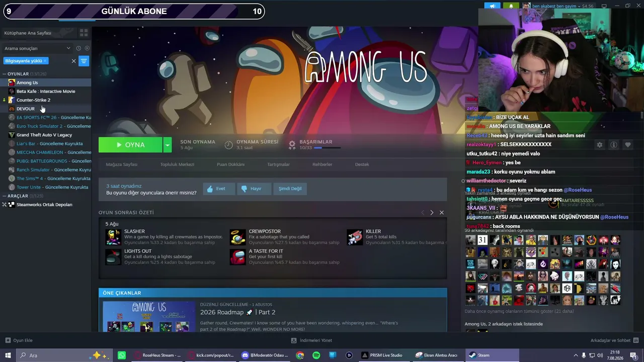The image size is (644, 362).
Task: Open the library grid view icon
Action: 84,33
